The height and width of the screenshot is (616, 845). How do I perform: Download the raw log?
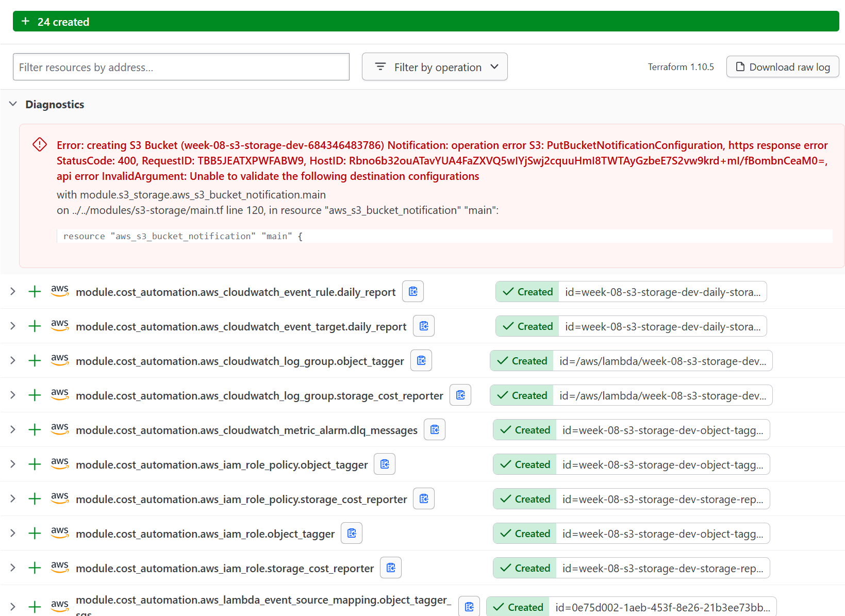pos(783,66)
